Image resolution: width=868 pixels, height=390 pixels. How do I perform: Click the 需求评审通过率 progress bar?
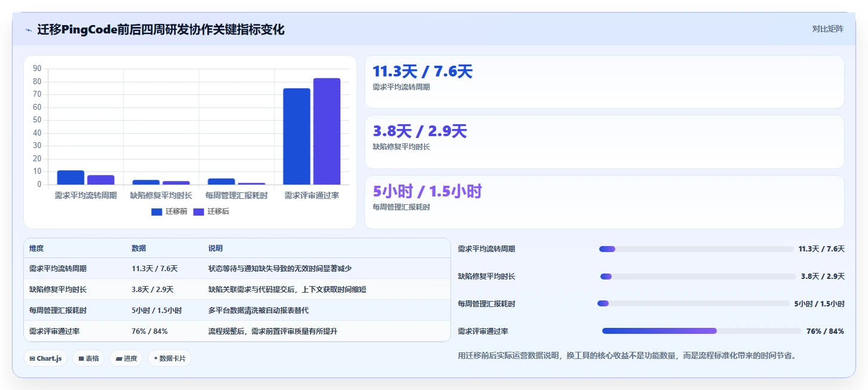[701, 331]
